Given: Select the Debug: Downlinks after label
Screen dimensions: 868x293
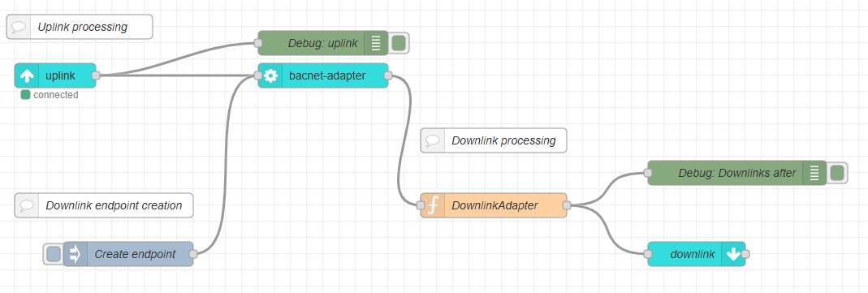Looking at the screenshot, I should coord(737,173).
